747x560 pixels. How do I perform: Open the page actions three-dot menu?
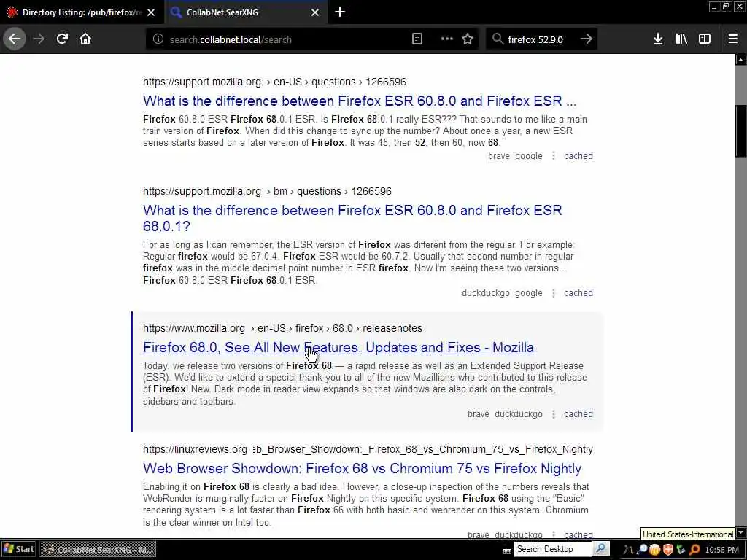[x=447, y=39]
